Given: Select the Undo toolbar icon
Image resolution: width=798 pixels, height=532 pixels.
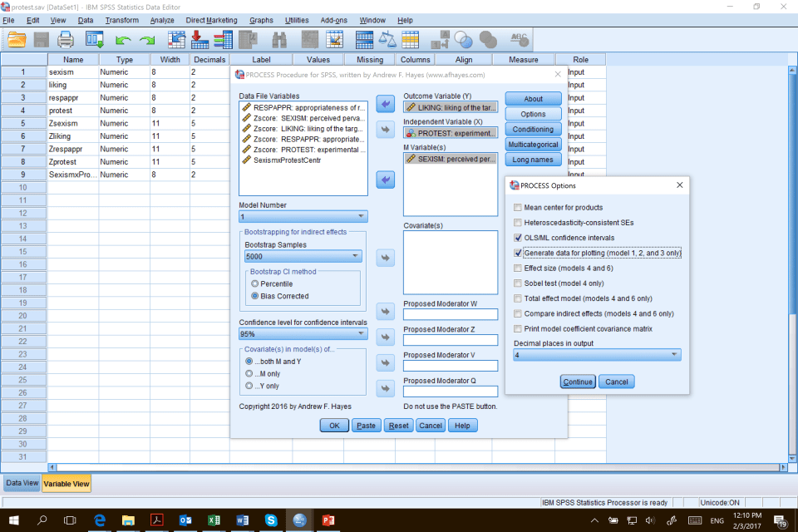Looking at the screenshot, I should click(121, 38).
